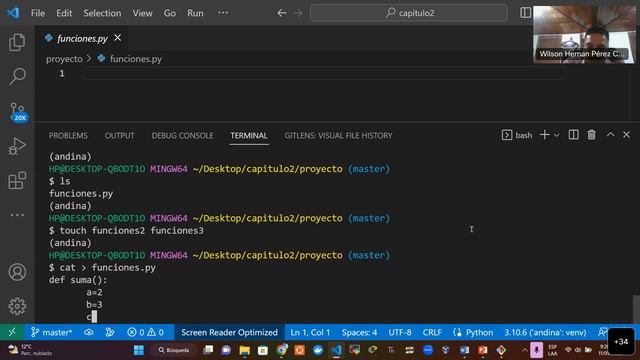Go back with the left arrow
The image size is (640, 360).
(x=282, y=13)
